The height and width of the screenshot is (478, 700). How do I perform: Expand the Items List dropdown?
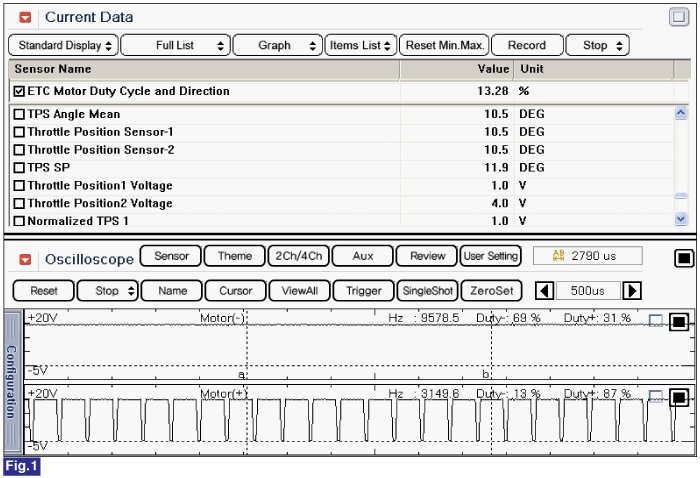click(x=360, y=45)
